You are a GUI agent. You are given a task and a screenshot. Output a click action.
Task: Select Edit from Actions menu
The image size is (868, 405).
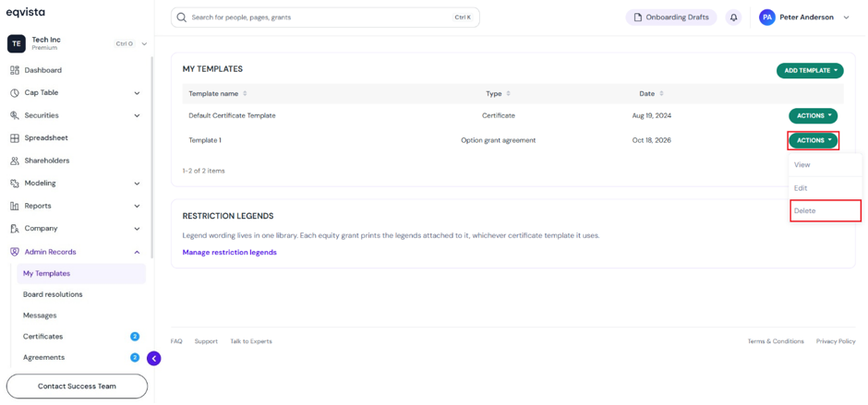coord(826,188)
